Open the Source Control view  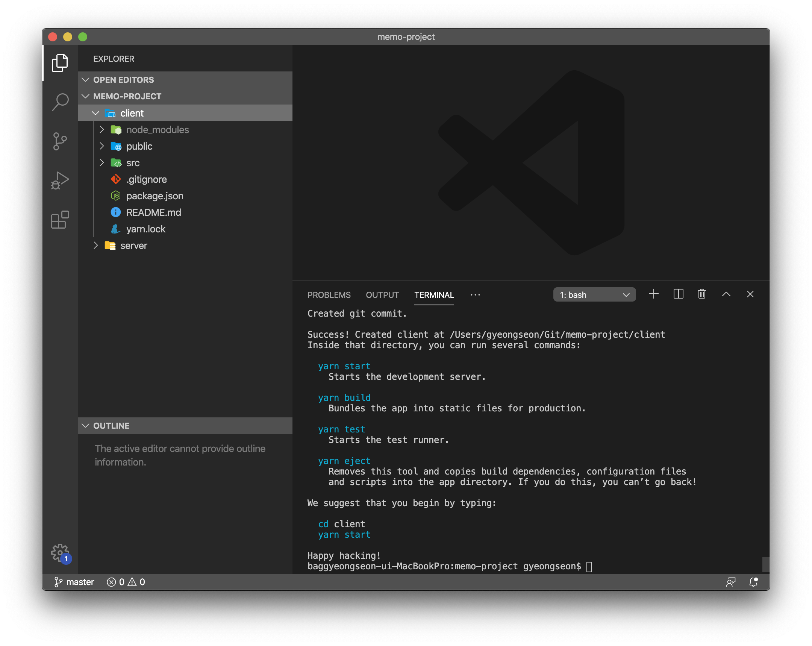[60, 141]
